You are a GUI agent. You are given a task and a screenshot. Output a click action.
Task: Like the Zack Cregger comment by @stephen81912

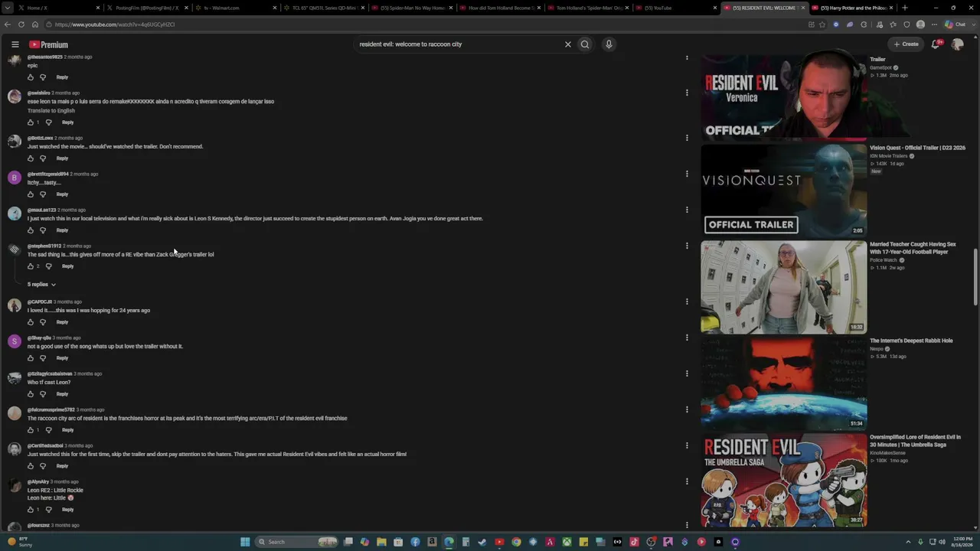(x=31, y=266)
